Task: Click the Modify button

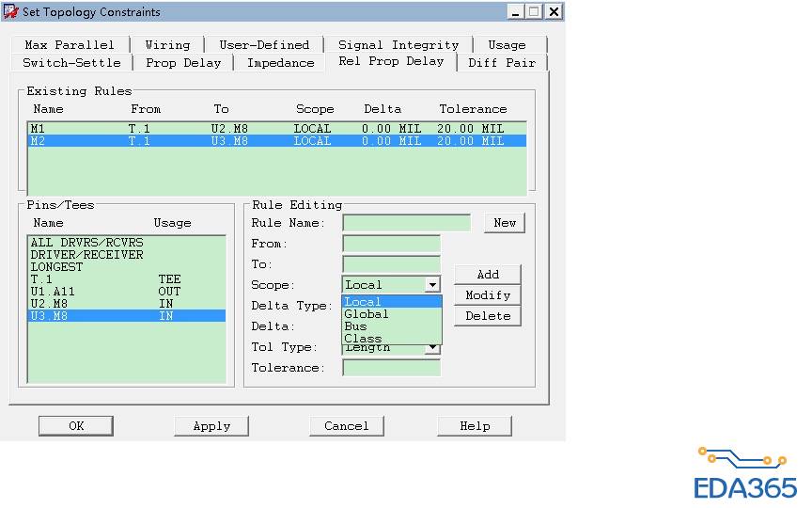Action: click(x=488, y=295)
